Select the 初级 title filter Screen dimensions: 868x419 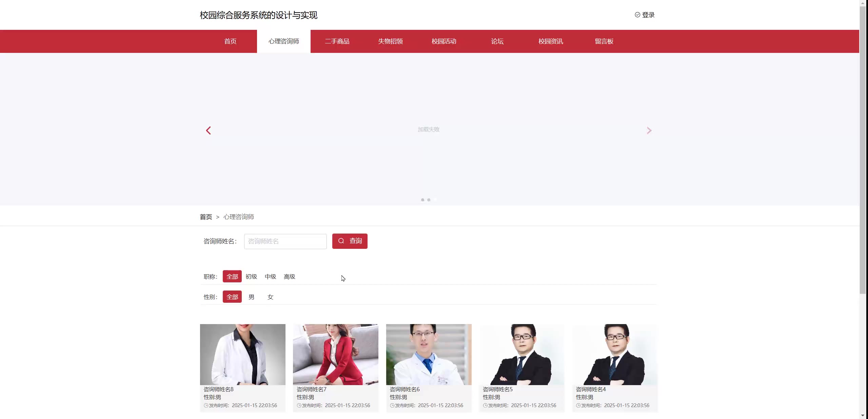coord(251,277)
